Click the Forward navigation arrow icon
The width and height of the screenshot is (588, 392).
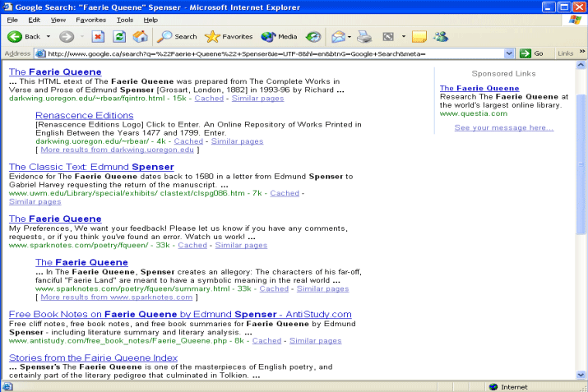(67, 37)
